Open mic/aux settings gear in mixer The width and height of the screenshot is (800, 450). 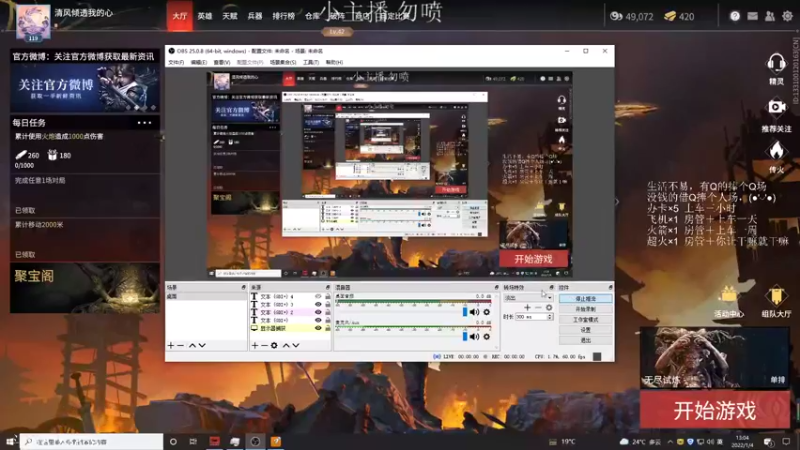(x=486, y=336)
